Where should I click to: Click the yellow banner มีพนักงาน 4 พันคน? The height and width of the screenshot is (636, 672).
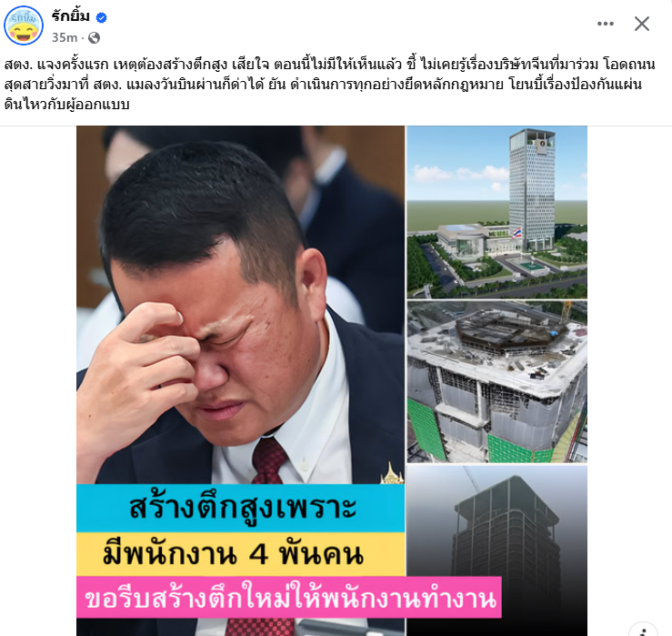point(240,554)
